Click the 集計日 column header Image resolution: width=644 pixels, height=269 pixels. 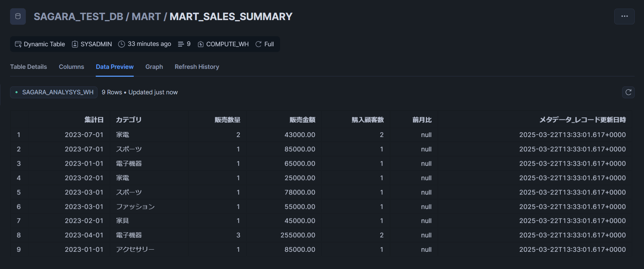point(94,120)
